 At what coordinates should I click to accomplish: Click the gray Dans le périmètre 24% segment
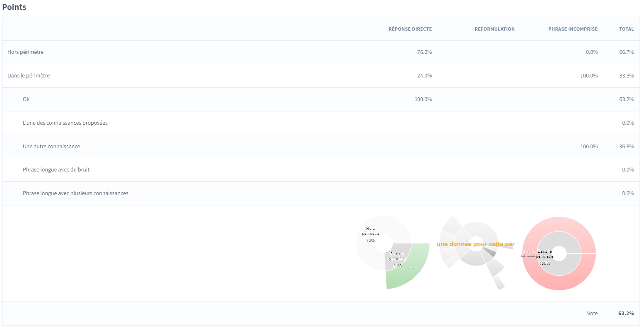coord(398,259)
